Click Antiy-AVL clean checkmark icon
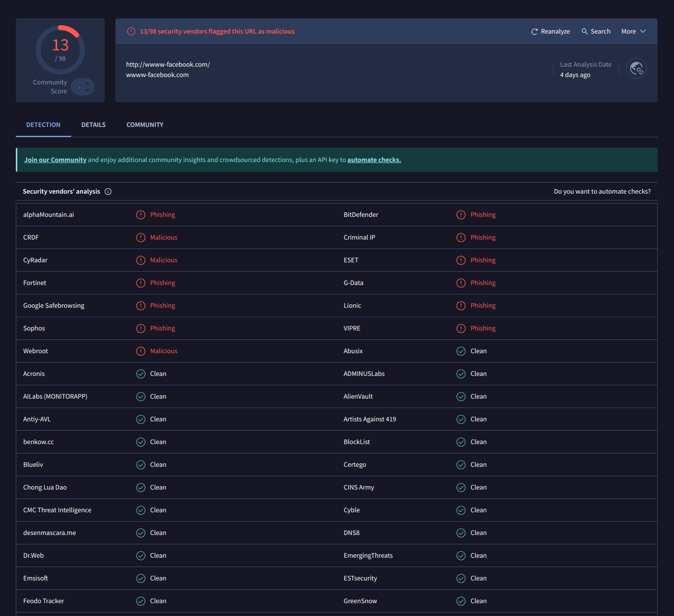 point(141,419)
